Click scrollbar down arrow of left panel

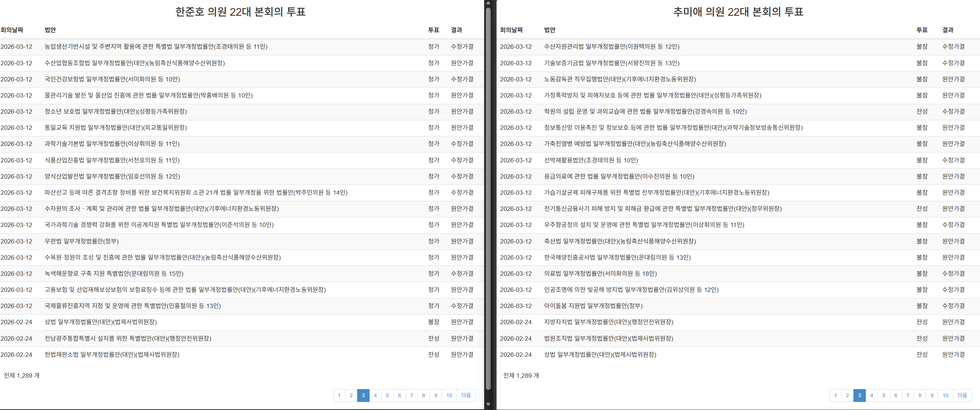click(489, 404)
